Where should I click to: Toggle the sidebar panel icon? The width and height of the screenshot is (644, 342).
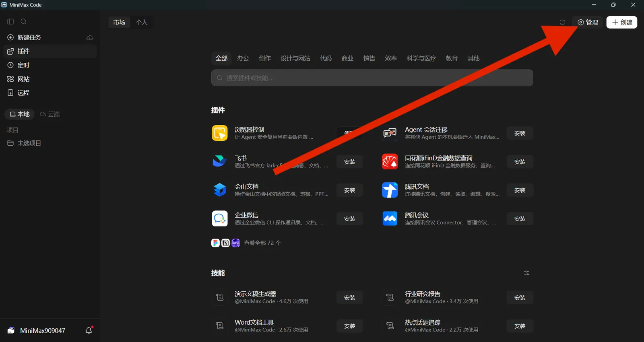[10, 22]
